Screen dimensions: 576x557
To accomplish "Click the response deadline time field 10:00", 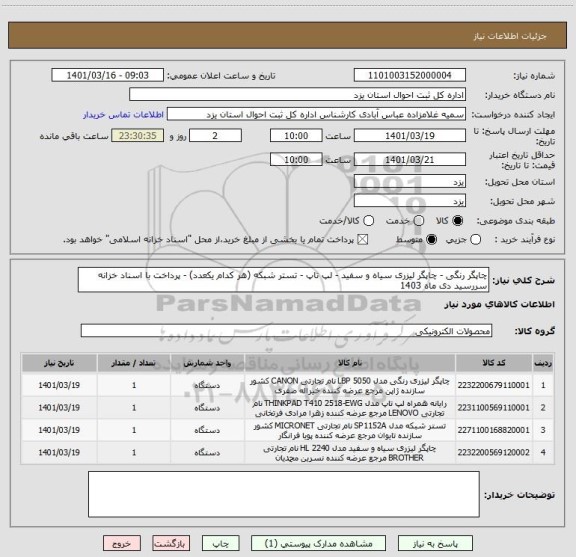I will (x=296, y=136).
